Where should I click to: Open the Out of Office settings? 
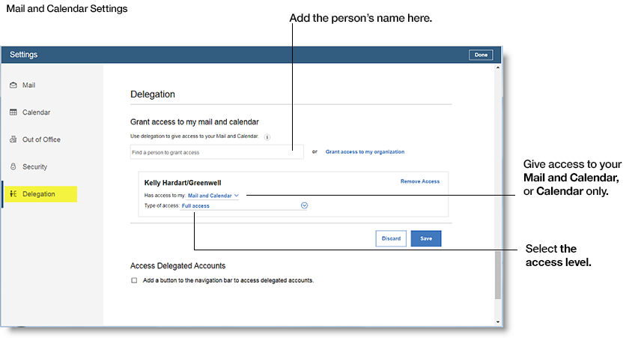(41, 139)
